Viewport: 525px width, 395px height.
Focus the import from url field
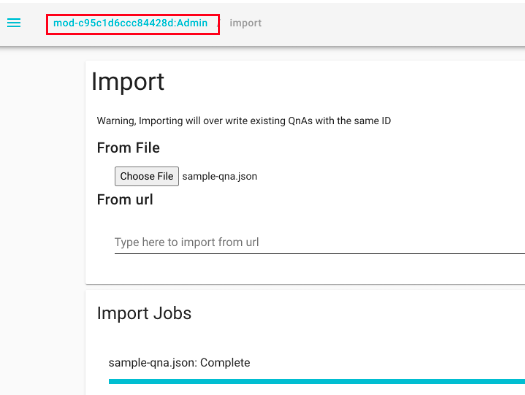pyautogui.click(x=320, y=242)
